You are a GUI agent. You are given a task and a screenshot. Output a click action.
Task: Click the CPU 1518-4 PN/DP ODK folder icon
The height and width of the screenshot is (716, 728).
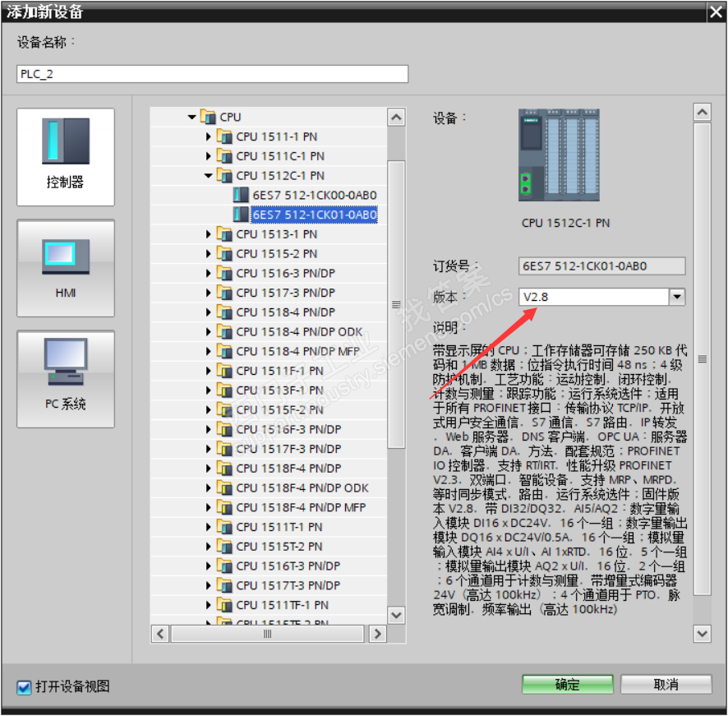(224, 331)
